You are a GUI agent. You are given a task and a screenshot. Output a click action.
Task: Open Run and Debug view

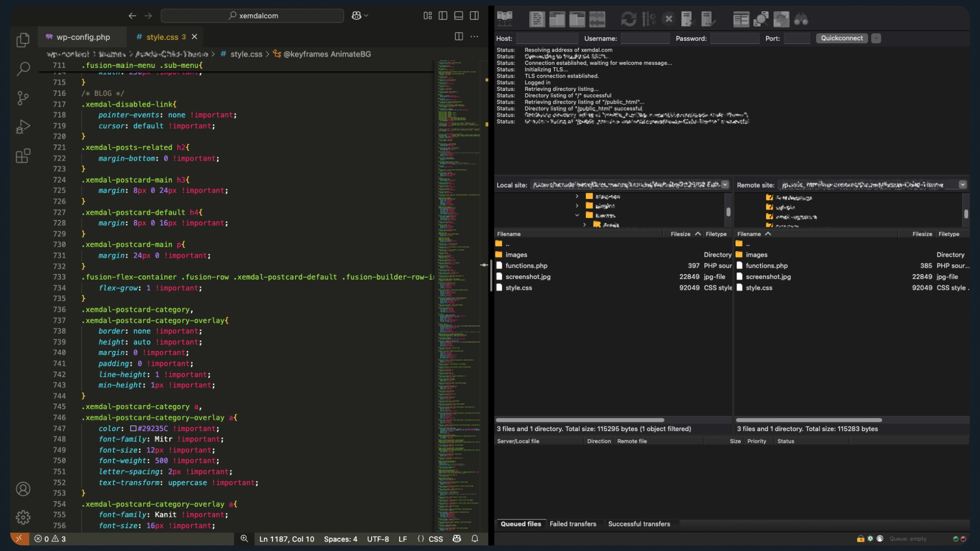point(23,127)
